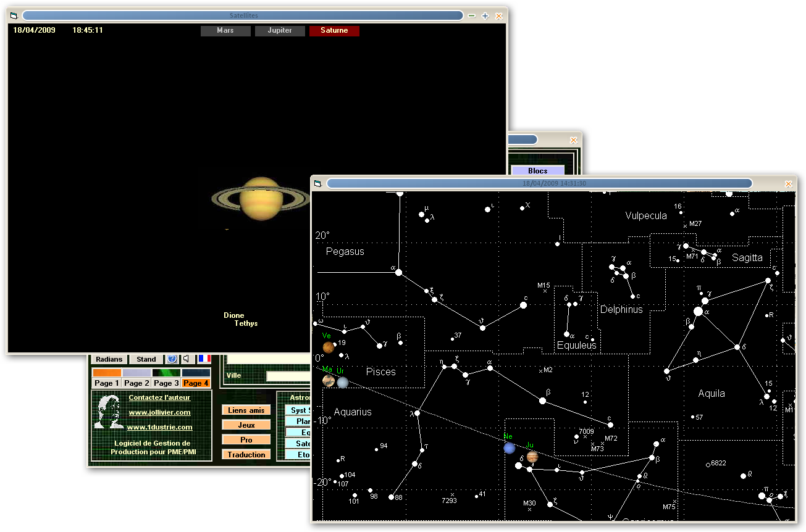Toggle the Stand mode button

[146, 359]
